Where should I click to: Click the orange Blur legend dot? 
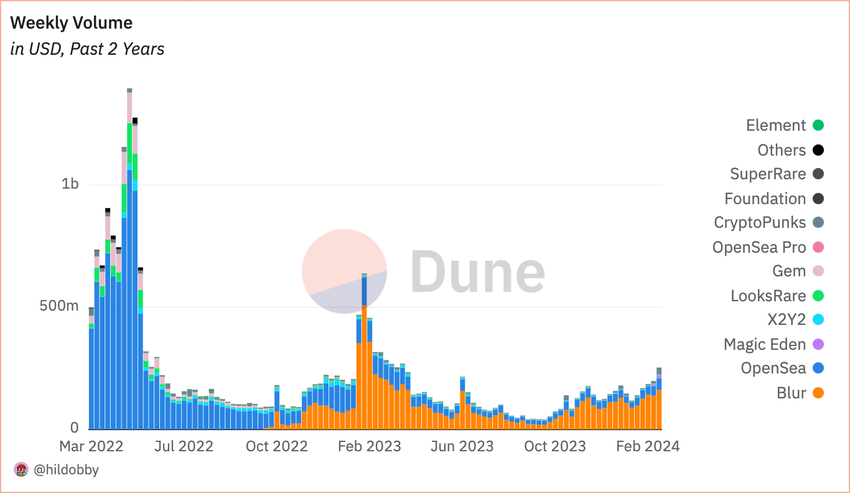818,393
